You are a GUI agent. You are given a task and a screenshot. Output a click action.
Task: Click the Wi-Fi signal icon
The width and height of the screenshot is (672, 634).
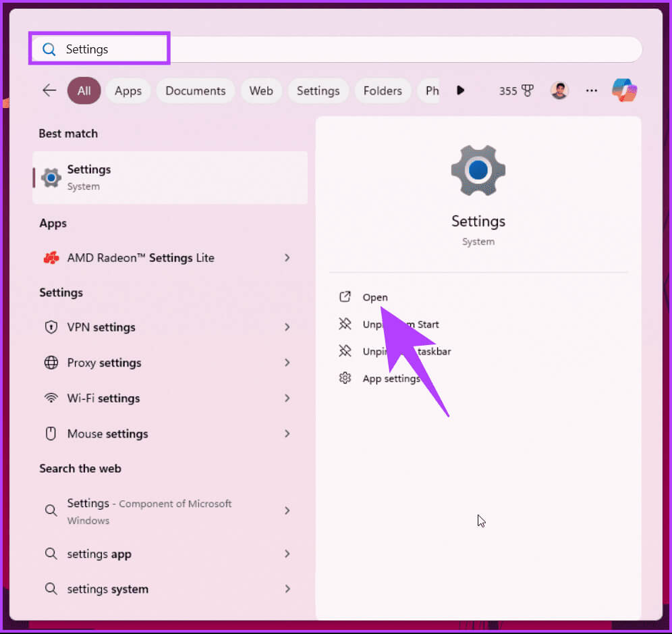[x=51, y=398]
